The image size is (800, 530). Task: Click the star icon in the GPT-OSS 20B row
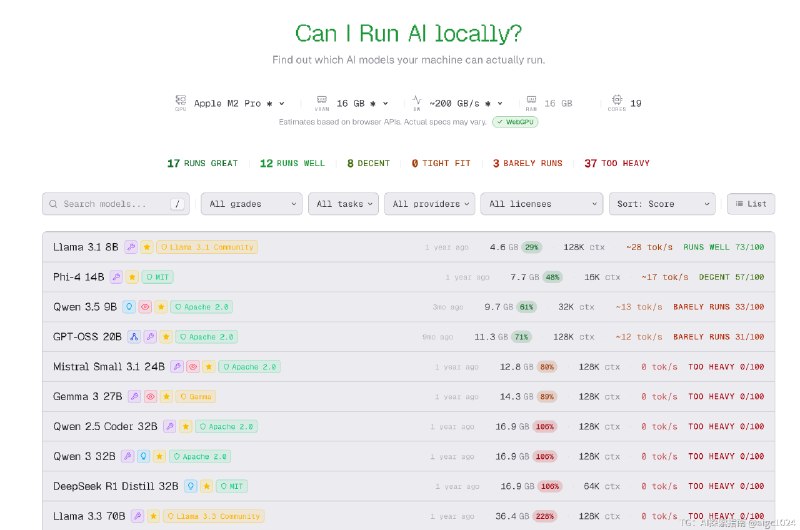(166, 337)
